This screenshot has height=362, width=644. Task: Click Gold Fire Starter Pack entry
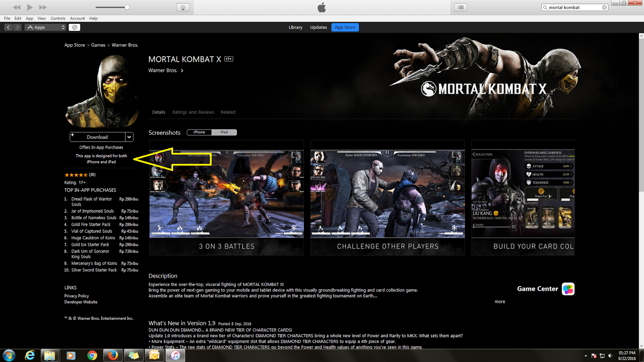pos(101,224)
